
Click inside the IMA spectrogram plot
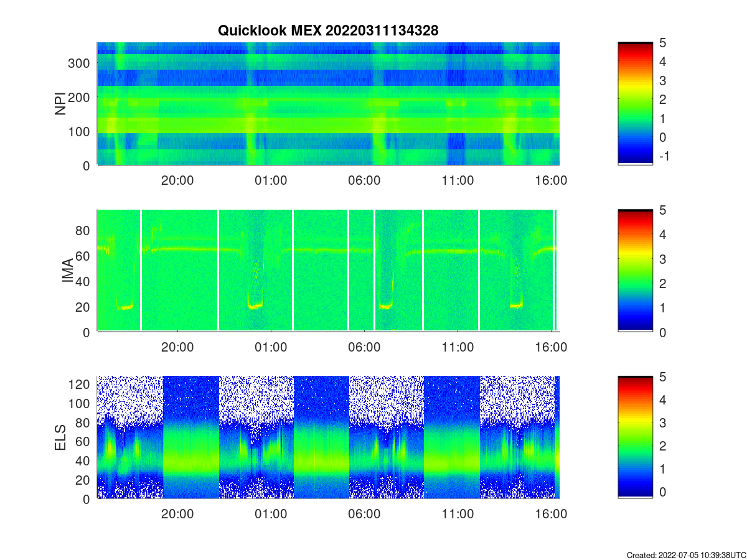(328, 271)
